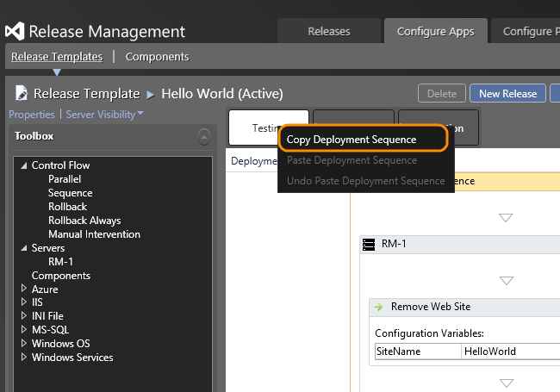Open the Release Templates link
Image resolution: width=560 pixels, height=392 pixels.
pos(57,56)
